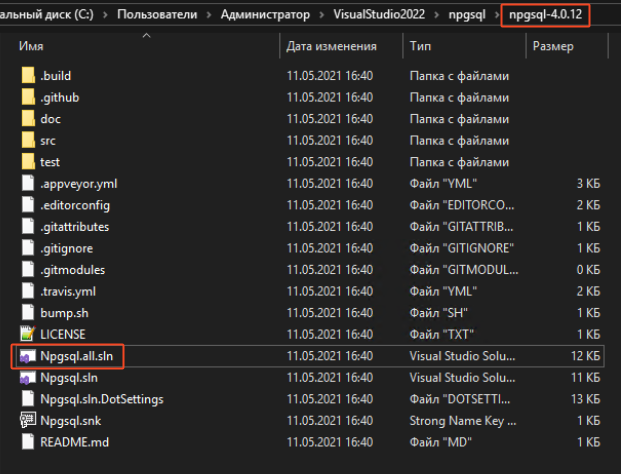The image size is (621, 474).
Task: Select the .gitmodules file icon
Action: (x=28, y=270)
